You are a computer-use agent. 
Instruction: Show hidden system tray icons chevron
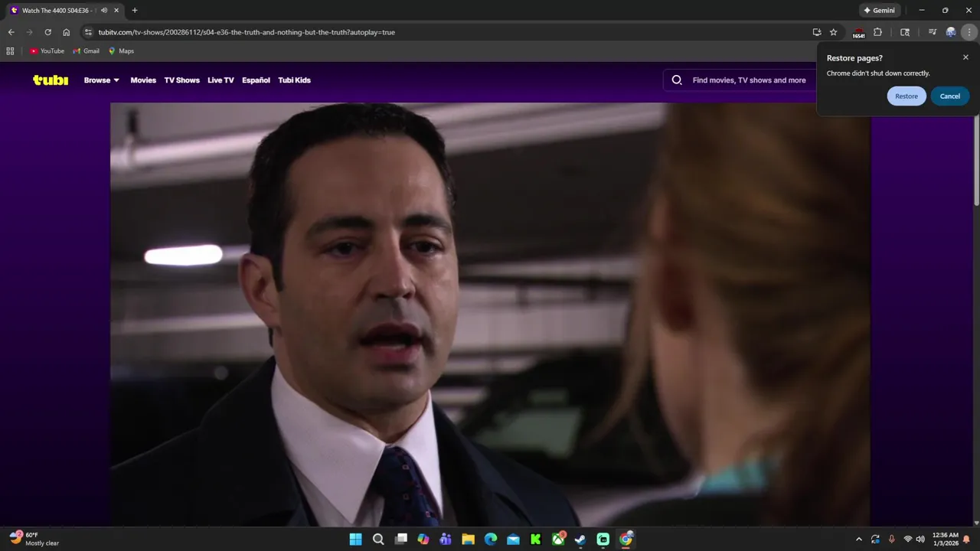tap(858, 540)
